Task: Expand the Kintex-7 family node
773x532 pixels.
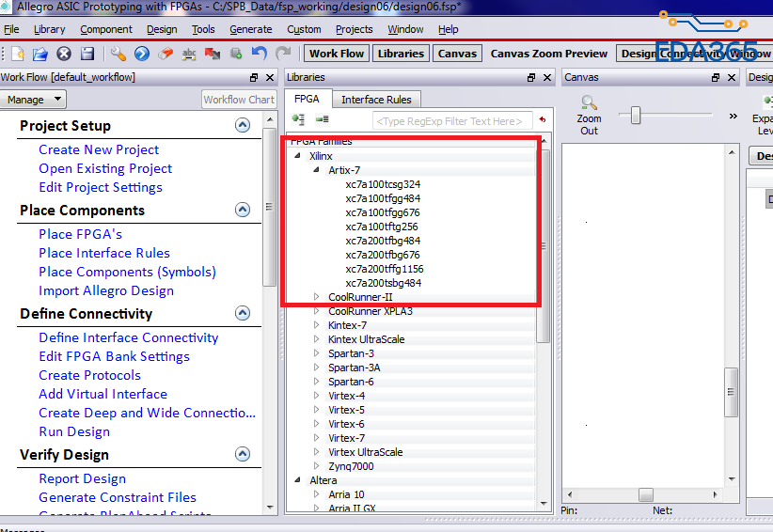Action: 317,325
